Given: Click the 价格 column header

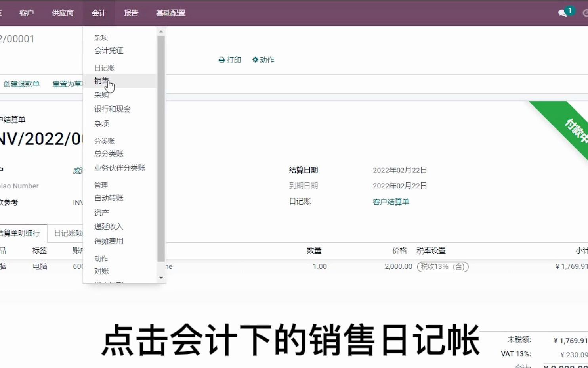Looking at the screenshot, I should click(x=399, y=251).
